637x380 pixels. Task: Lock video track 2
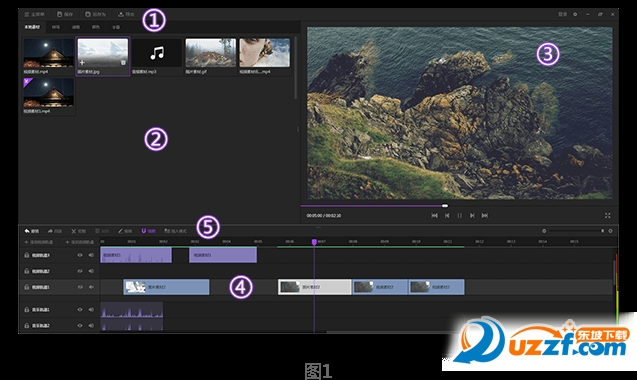tap(26, 271)
